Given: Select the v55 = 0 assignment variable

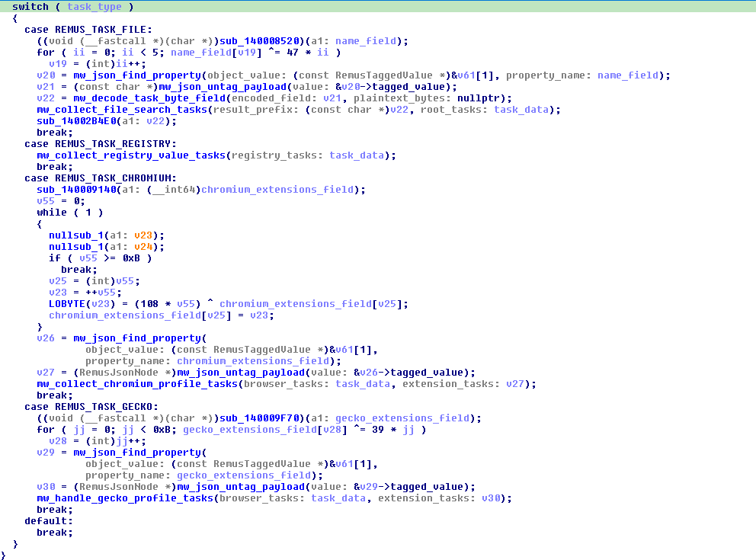Looking at the screenshot, I should tap(46, 201).
